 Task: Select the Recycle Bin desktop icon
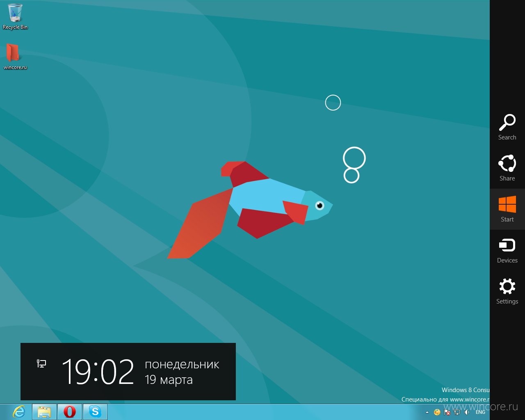(15, 17)
